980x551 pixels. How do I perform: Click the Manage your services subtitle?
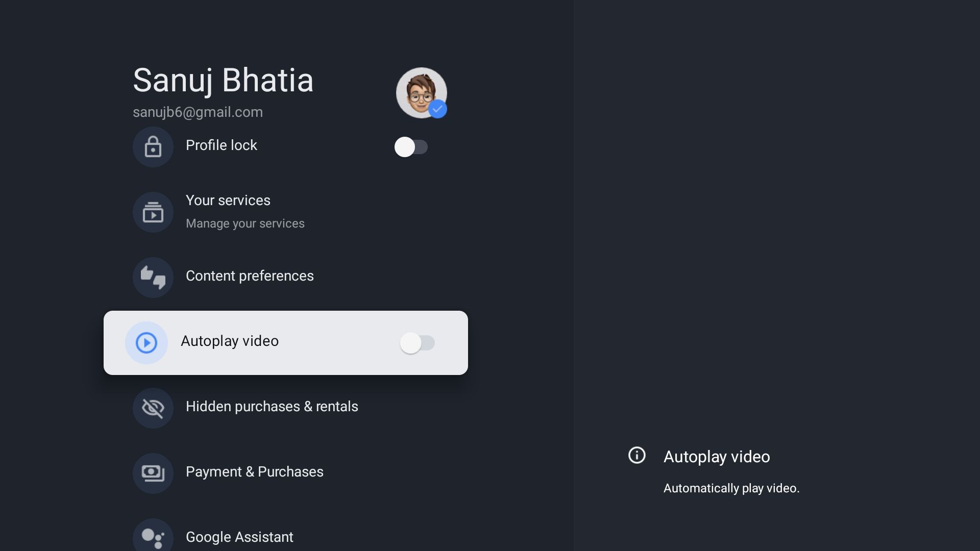[x=245, y=223]
